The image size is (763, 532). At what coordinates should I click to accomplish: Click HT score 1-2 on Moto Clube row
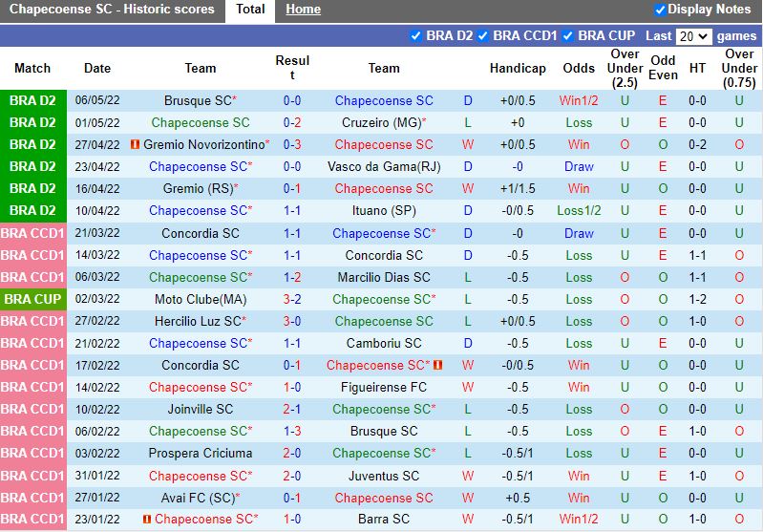tap(697, 299)
